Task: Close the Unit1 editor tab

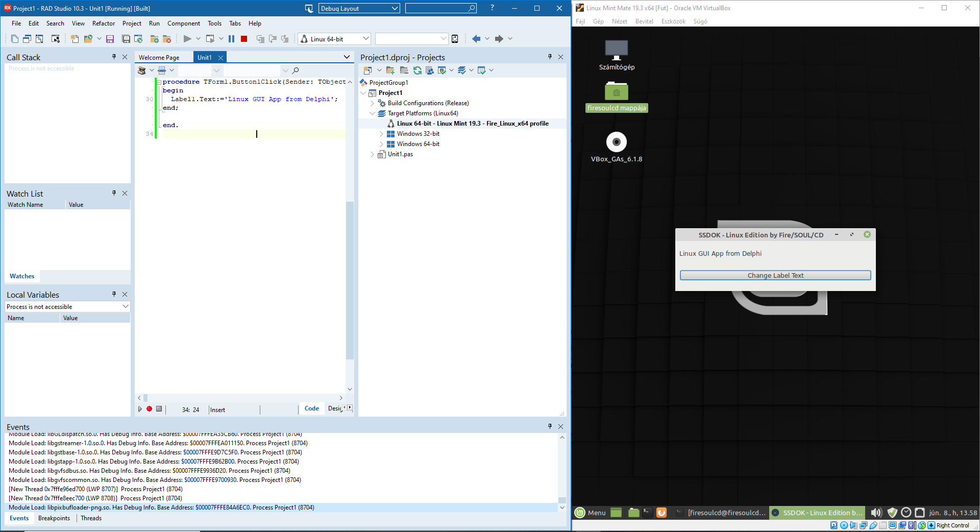Action: click(x=220, y=58)
